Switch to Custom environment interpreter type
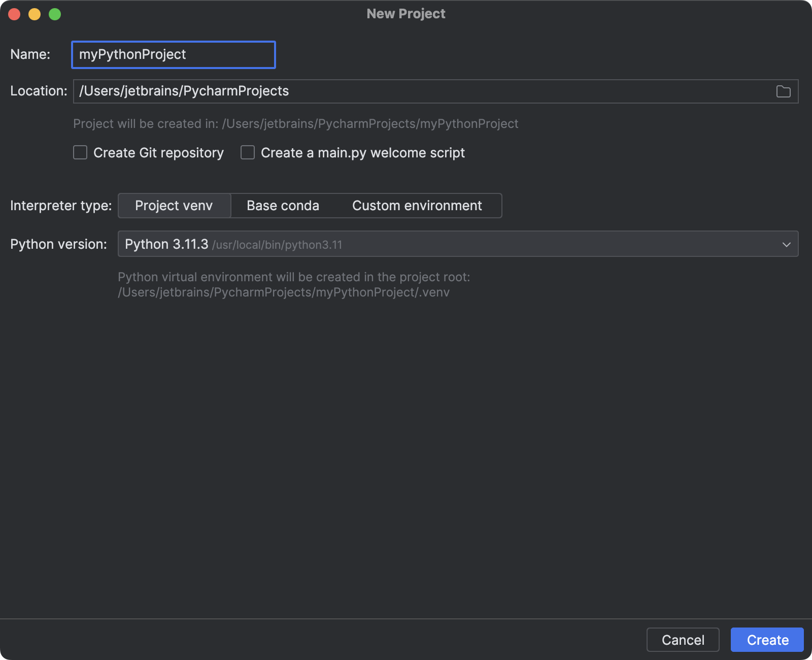The image size is (812, 660). 417,206
